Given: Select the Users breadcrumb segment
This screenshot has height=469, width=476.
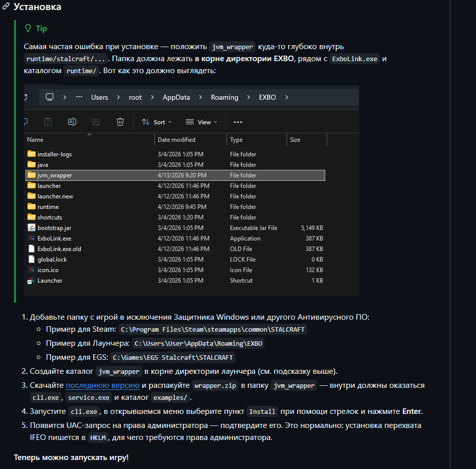Looking at the screenshot, I should point(100,97).
